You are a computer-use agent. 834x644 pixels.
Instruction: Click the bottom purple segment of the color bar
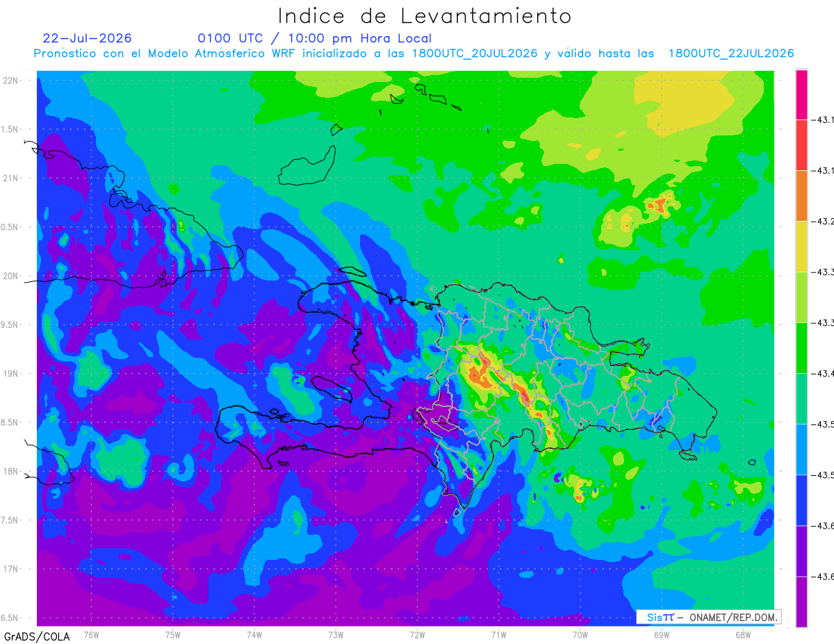coord(801,602)
